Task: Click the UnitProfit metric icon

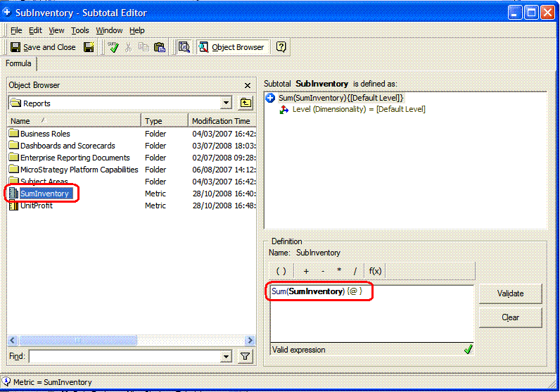Action: click(13, 206)
